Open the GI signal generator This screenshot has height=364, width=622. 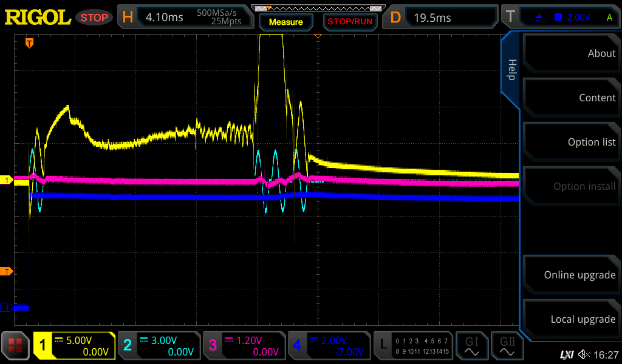[472, 346]
